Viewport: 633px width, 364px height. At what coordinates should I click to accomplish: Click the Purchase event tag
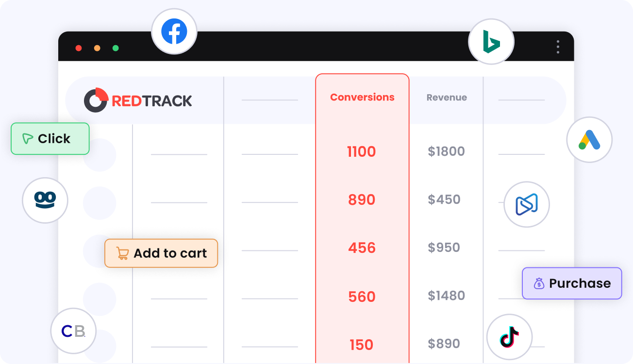(x=572, y=283)
